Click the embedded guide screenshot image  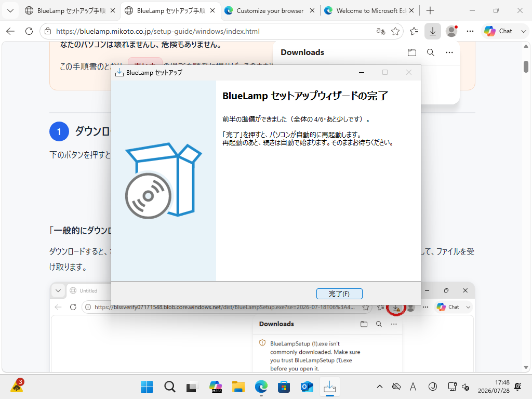point(262,327)
